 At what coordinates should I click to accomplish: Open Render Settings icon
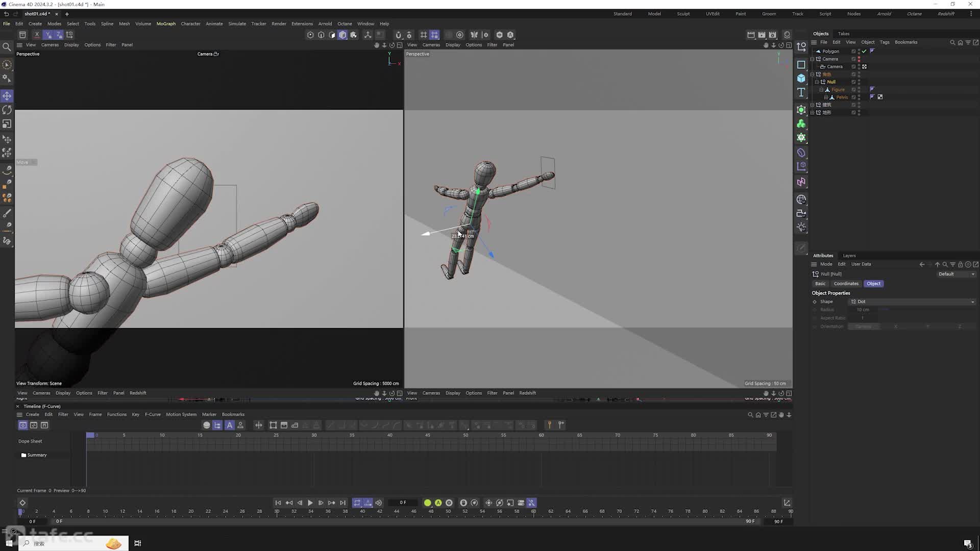click(x=772, y=35)
